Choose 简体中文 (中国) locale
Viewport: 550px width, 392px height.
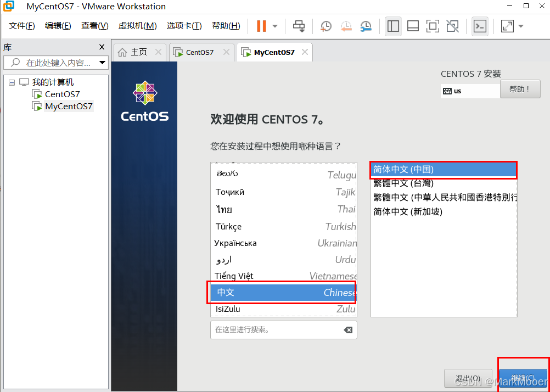pos(444,170)
